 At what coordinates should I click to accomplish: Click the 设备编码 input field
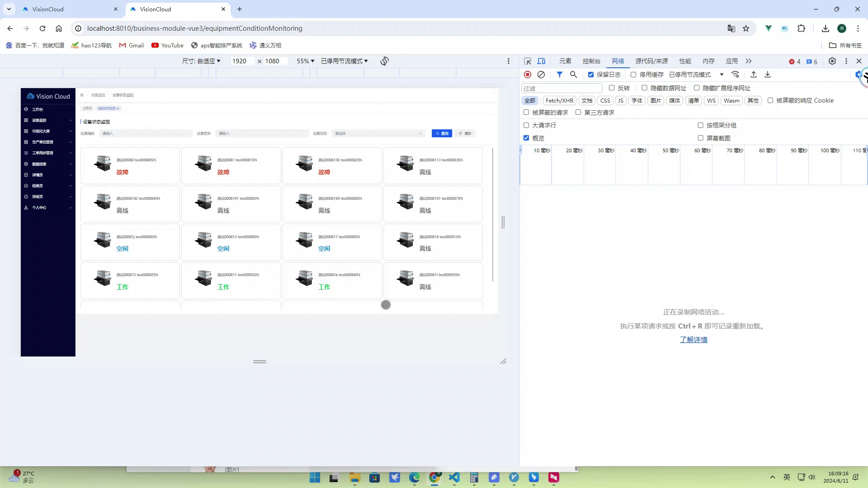pyautogui.click(x=146, y=133)
